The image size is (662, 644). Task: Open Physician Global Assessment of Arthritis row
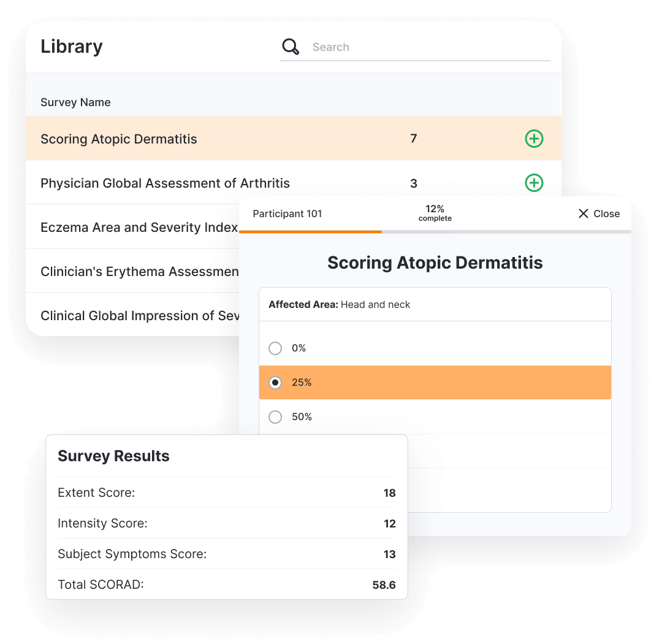pos(165,183)
